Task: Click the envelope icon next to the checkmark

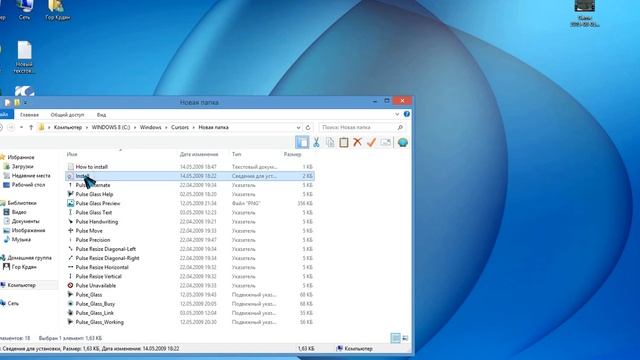Action: click(386, 142)
